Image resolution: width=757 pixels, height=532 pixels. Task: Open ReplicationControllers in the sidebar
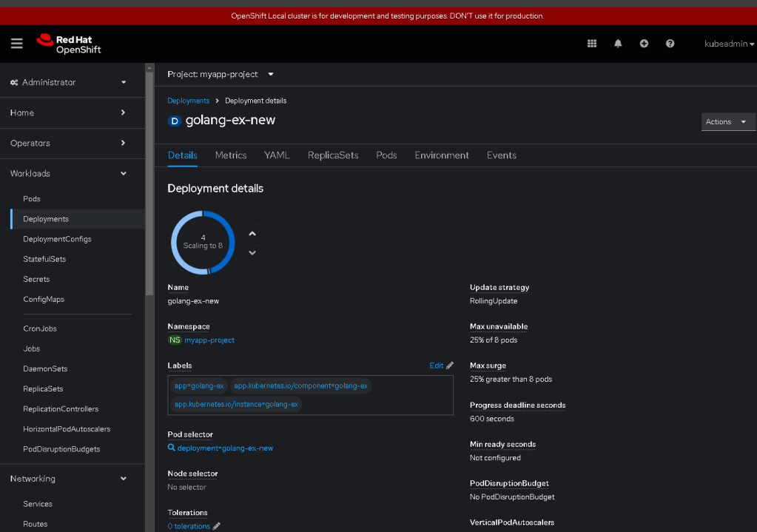click(61, 409)
